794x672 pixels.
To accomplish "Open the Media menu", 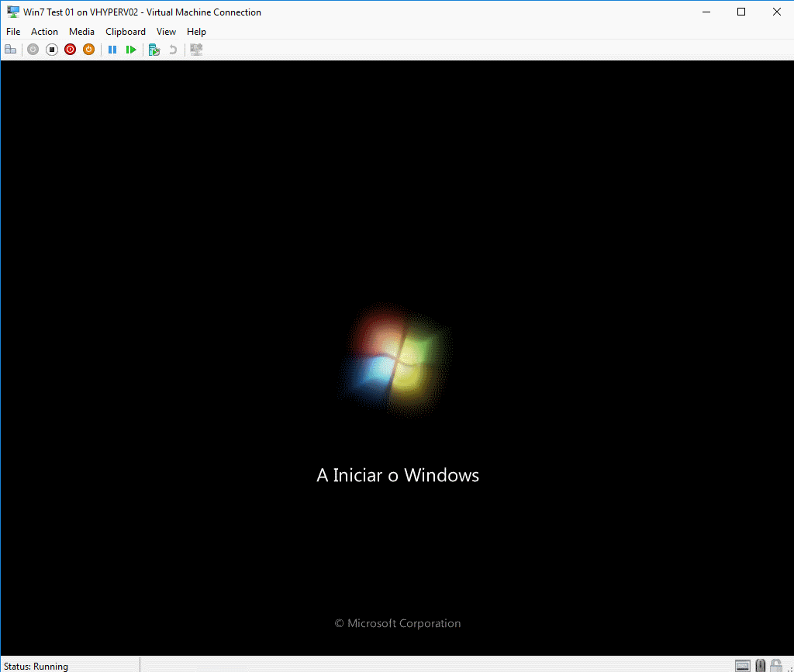I will (x=81, y=31).
